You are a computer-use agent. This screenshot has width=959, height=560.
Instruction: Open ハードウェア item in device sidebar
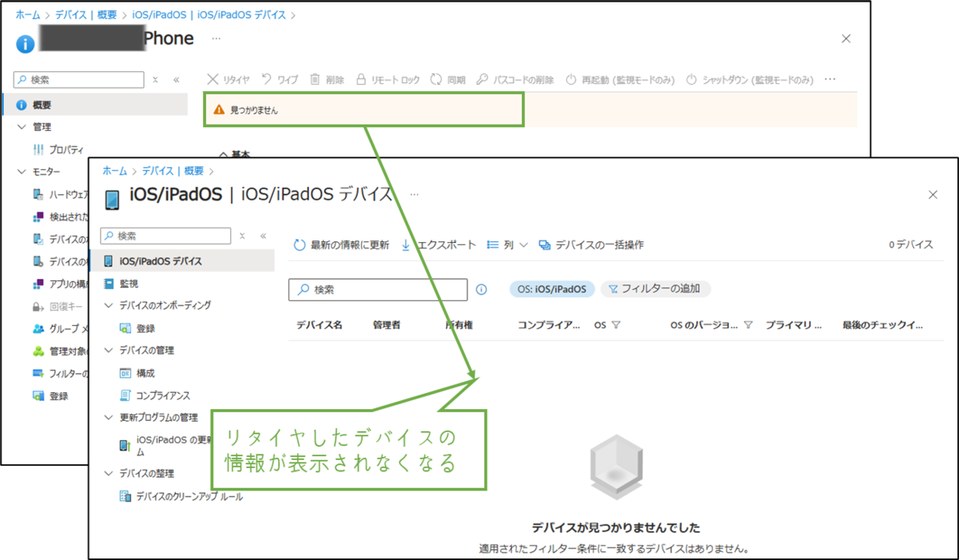coord(60,194)
